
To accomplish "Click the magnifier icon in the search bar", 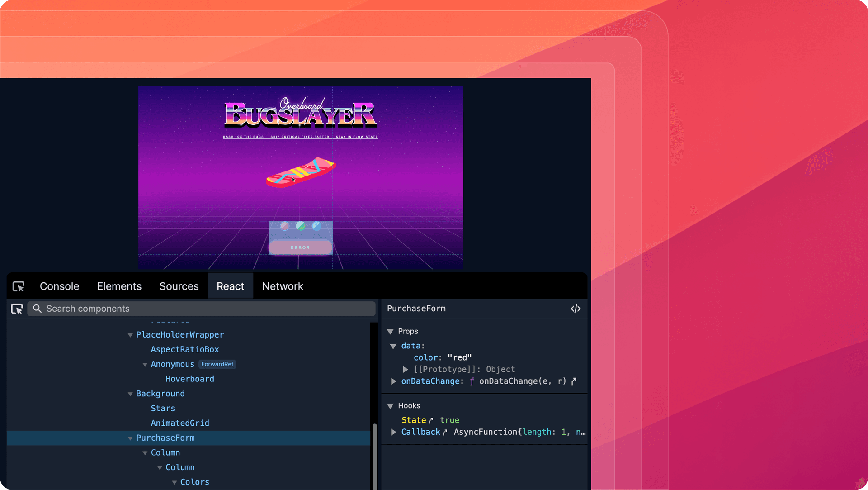I will coord(37,309).
